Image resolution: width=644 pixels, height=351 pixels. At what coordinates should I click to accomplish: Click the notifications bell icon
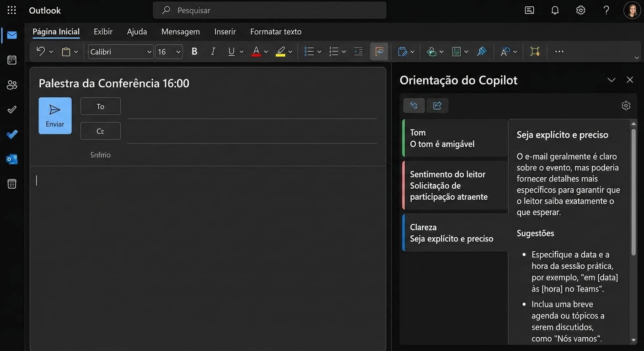pyautogui.click(x=555, y=10)
